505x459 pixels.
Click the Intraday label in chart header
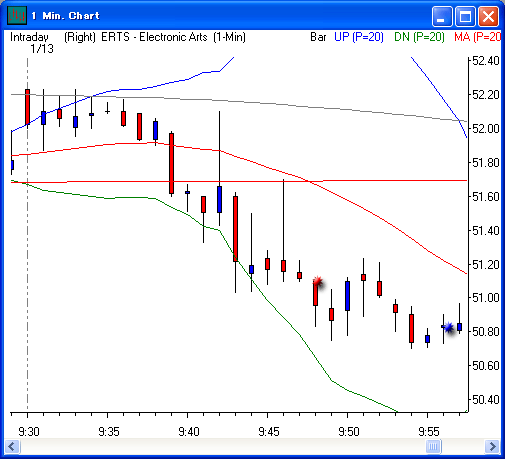pos(29,37)
